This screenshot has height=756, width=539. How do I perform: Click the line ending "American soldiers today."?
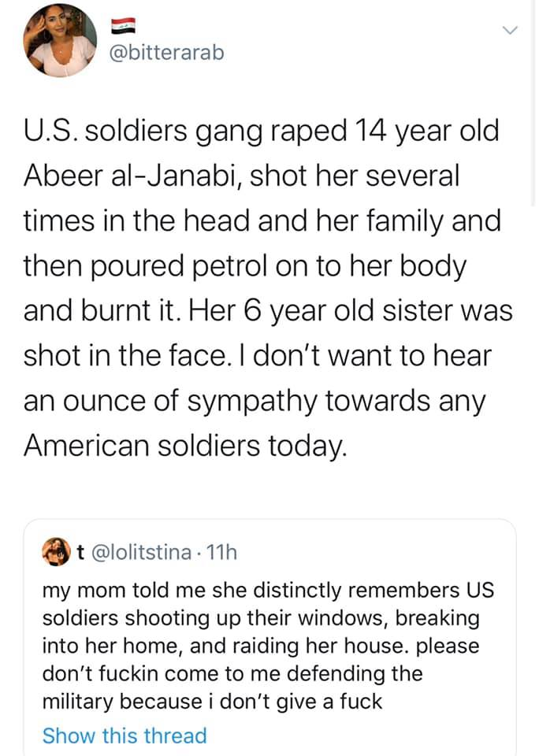point(185,444)
